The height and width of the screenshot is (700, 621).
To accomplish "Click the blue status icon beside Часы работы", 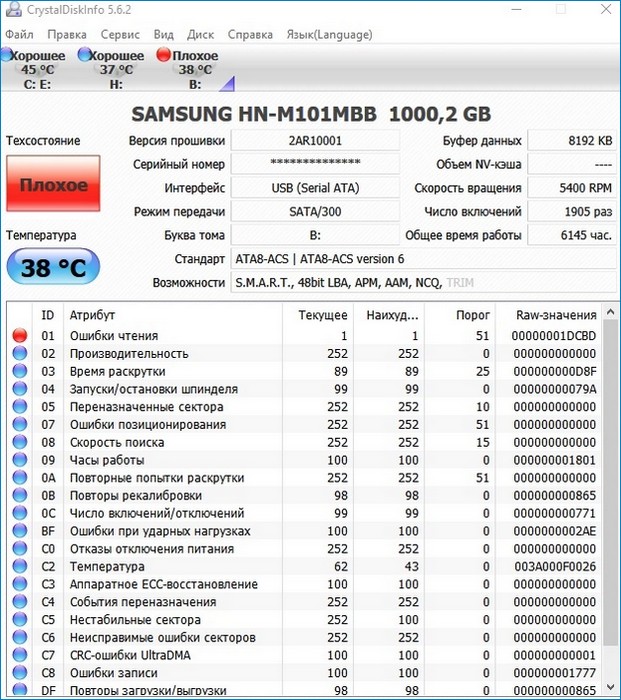I will click(18, 461).
